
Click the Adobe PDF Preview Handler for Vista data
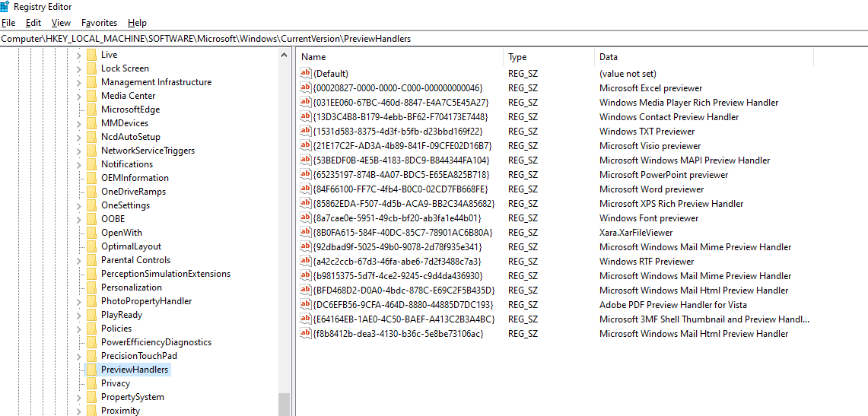click(x=673, y=304)
